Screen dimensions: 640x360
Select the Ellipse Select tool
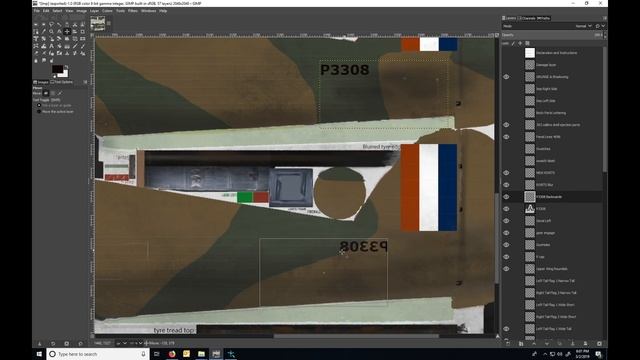(x=44, y=24)
